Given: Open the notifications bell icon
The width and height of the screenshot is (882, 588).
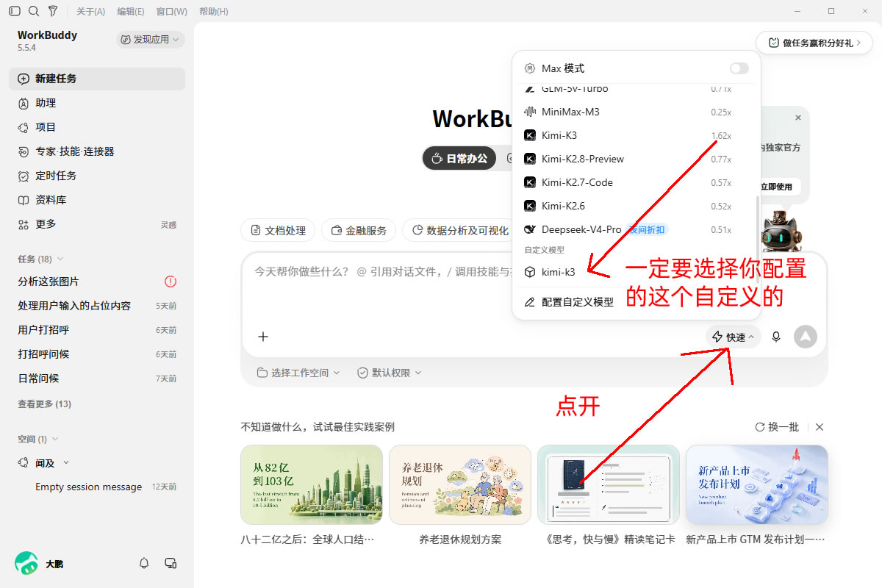Looking at the screenshot, I should (x=144, y=563).
